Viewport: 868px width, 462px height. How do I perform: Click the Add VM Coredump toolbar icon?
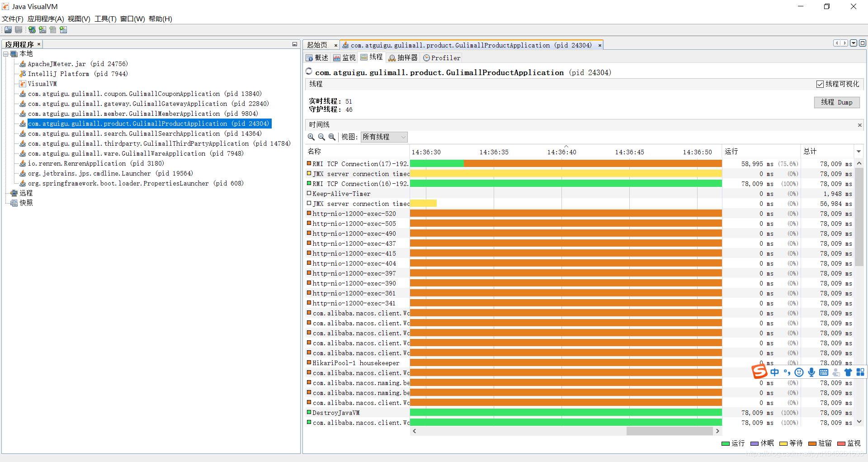coord(53,30)
